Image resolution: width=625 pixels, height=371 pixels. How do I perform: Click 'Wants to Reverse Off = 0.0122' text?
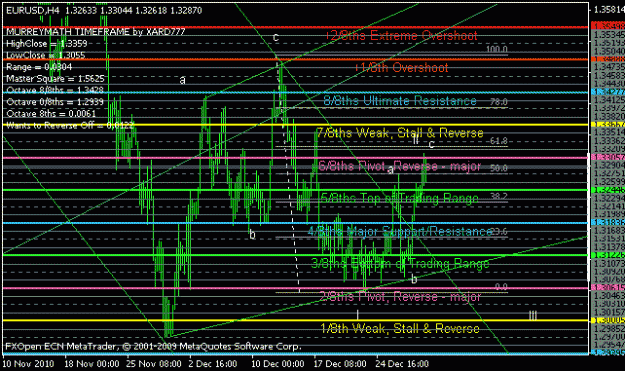[x=70, y=126]
